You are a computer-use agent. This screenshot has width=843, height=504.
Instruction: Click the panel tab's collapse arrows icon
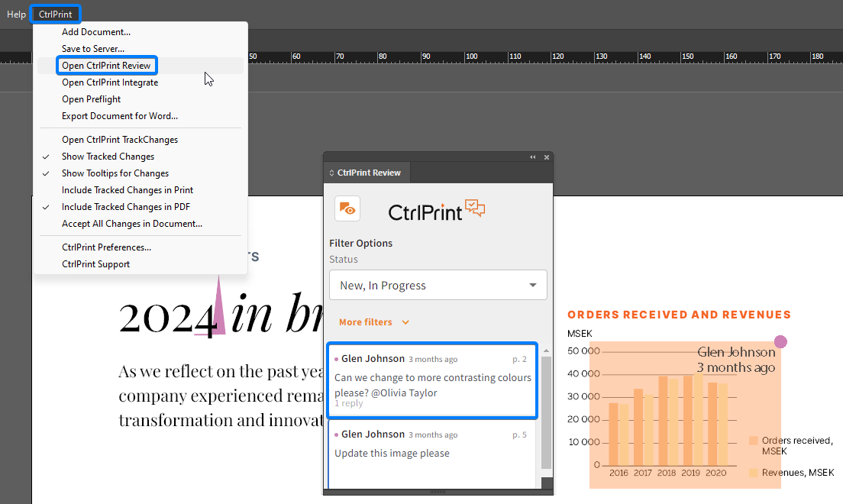coord(331,173)
